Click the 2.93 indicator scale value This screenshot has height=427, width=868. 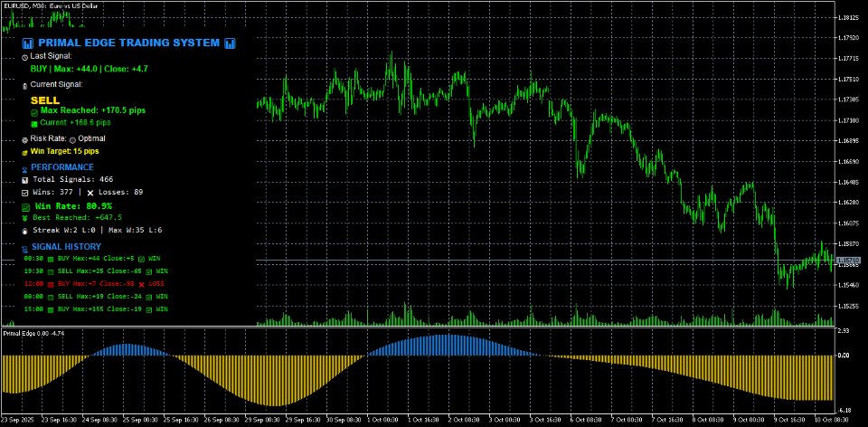click(844, 330)
